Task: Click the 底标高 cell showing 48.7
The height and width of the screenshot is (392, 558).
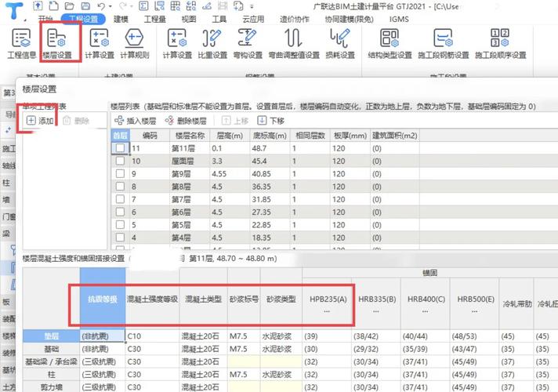Action: (270, 148)
